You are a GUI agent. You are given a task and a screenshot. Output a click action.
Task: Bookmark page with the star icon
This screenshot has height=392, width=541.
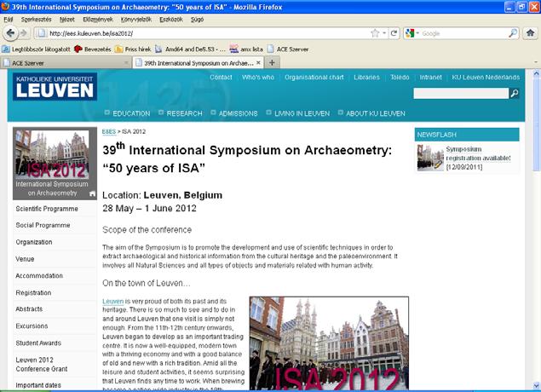point(375,33)
